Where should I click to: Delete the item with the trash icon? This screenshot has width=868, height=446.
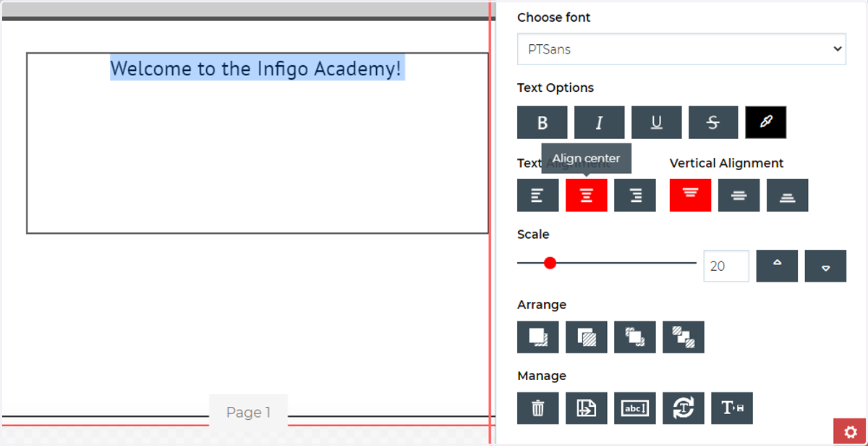[x=538, y=408]
